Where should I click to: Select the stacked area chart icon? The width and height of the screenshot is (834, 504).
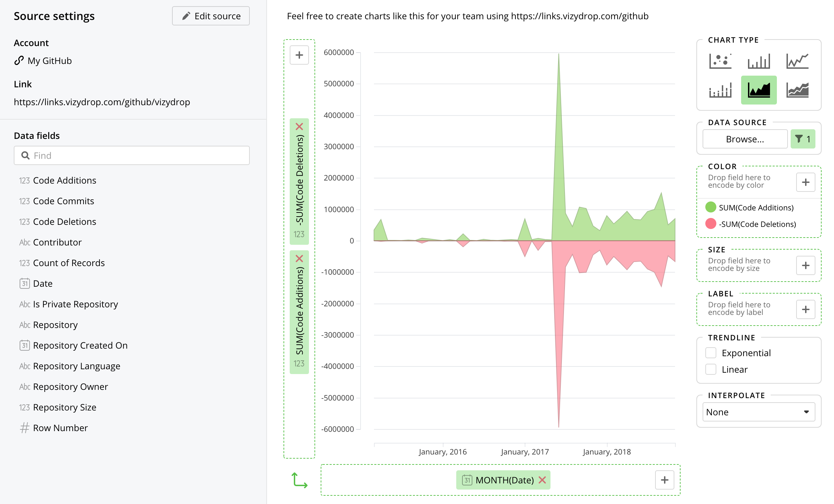point(797,90)
